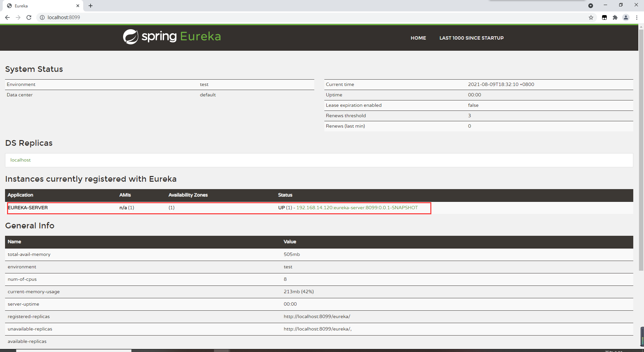Restore down the browser window
Viewport: 644px width, 352px height.
(x=621, y=5)
